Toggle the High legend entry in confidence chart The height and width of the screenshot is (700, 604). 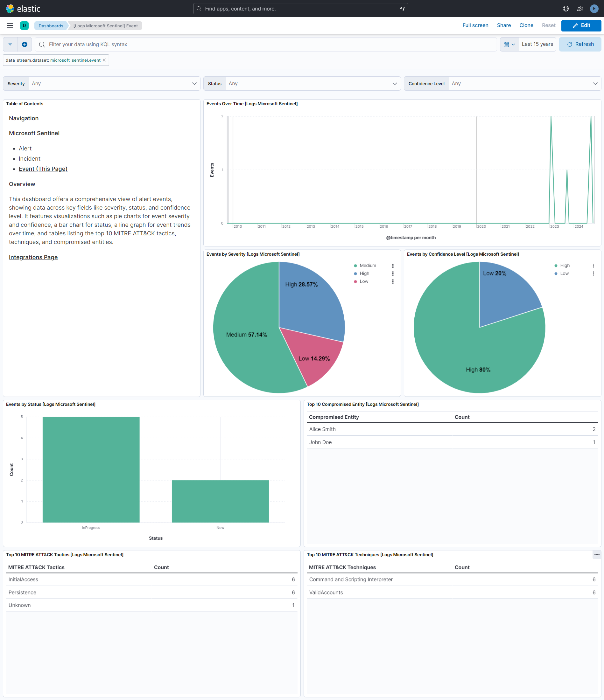(565, 265)
